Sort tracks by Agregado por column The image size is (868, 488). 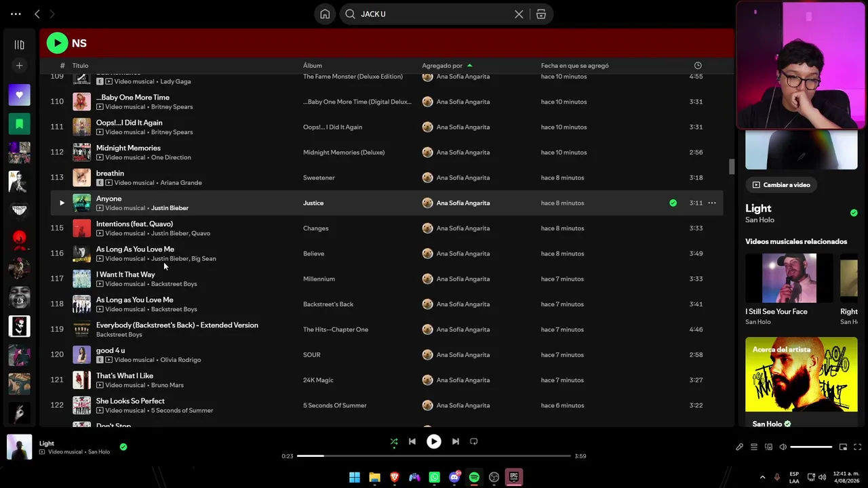tap(442, 66)
